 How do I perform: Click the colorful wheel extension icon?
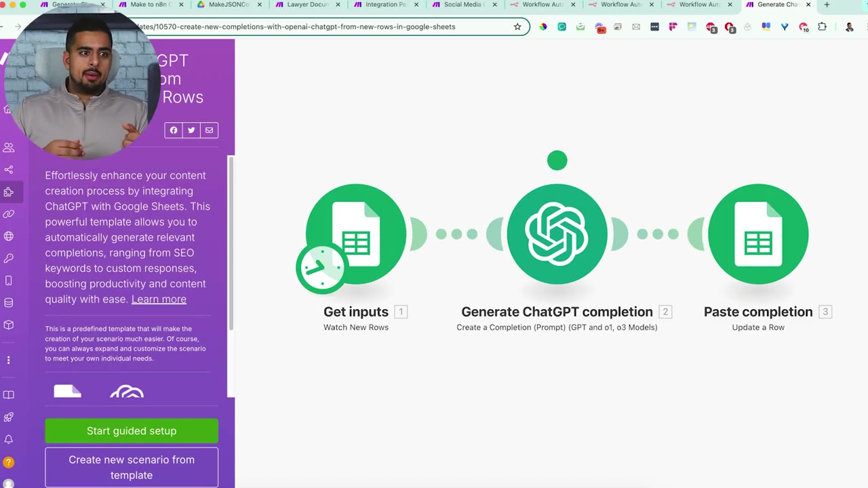(x=543, y=27)
